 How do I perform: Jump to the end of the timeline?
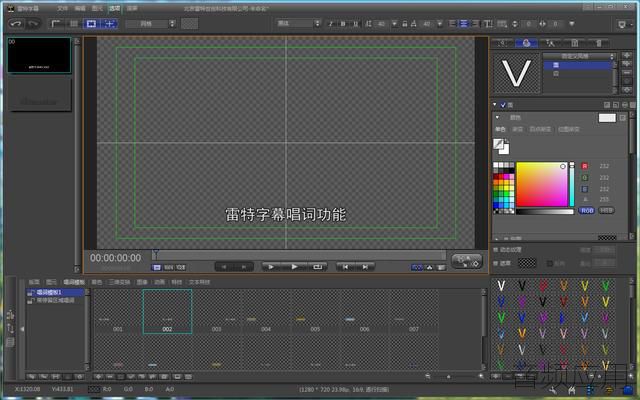tap(365, 267)
